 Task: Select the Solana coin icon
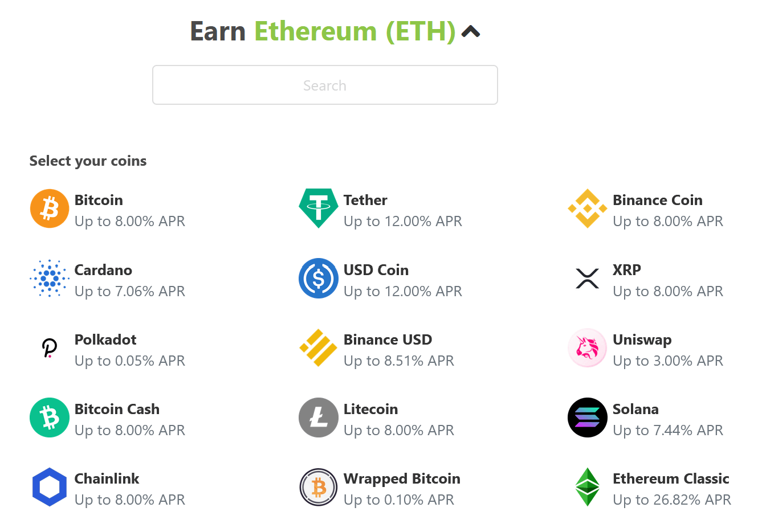click(x=588, y=418)
